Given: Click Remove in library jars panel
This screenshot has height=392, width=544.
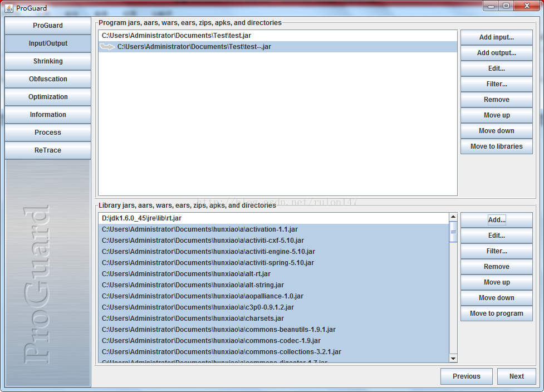Looking at the screenshot, I should (497, 267).
